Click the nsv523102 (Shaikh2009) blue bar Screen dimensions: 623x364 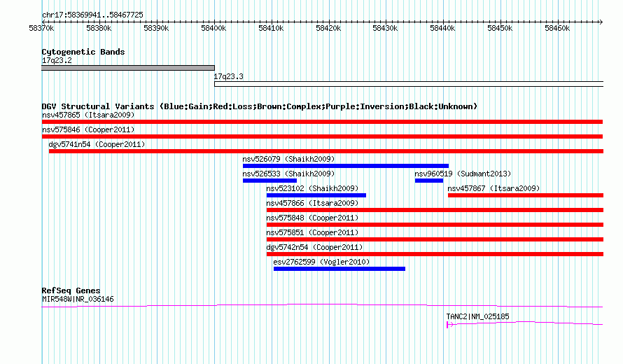tap(316, 195)
